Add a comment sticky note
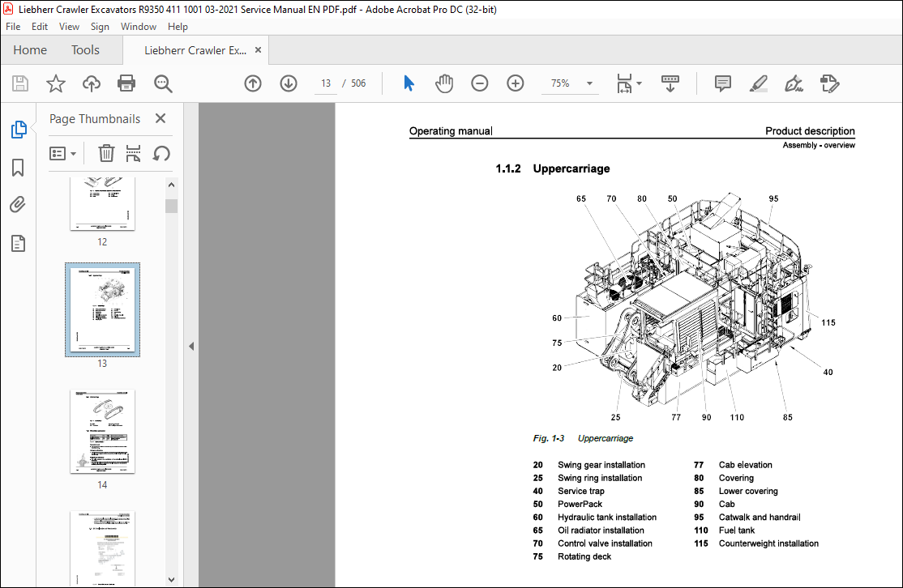 click(x=723, y=83)
